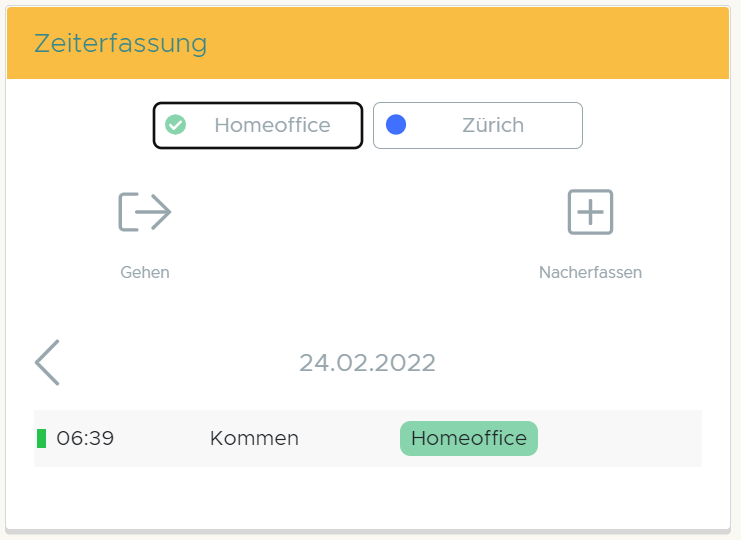The width and height of the screenshot is (741, 540).
Task: Click the green status bar before 06:39
Action: [x=41, y=438]
